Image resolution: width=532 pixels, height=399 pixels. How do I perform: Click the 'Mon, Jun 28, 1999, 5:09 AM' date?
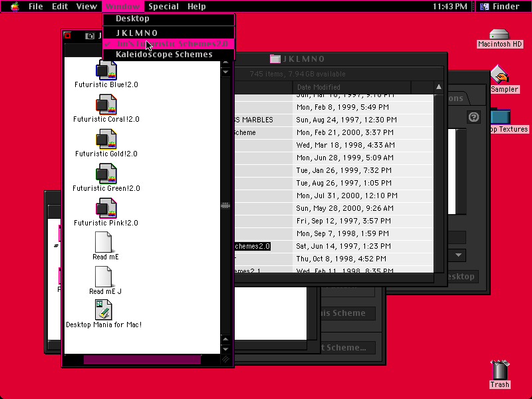click(344, 158)
